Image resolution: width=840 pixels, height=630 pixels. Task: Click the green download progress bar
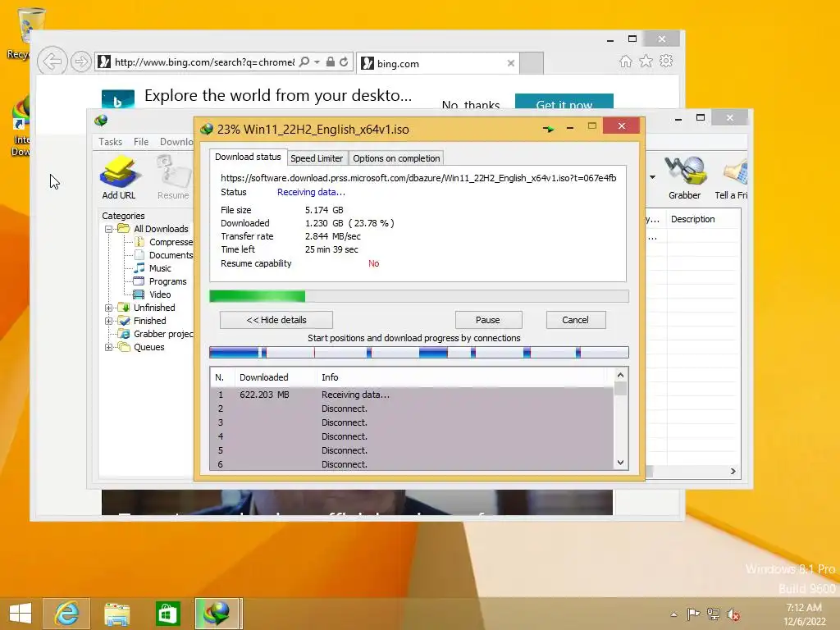tap(419, 296)
